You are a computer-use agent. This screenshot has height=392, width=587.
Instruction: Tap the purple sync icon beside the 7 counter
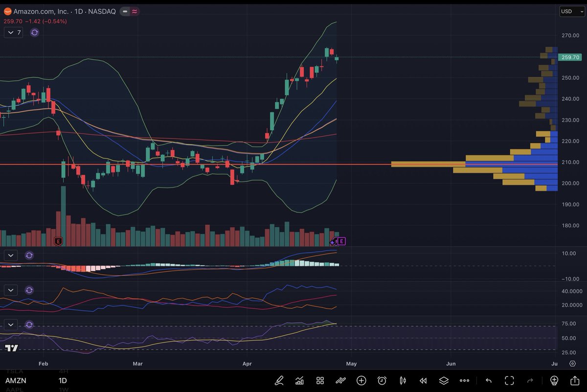click(34, 33)
